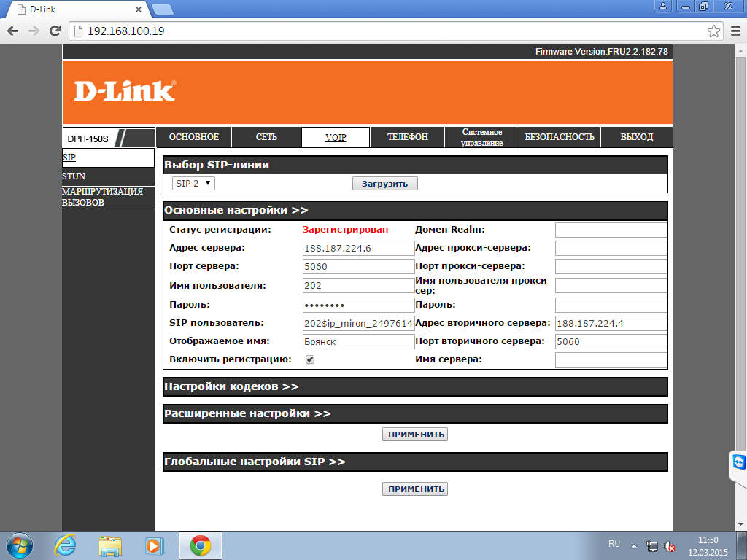The height and width of the screenshot is (560, 747).
Task: Open Windows Media Player from taskbar
Action: (x=155, y=545)
